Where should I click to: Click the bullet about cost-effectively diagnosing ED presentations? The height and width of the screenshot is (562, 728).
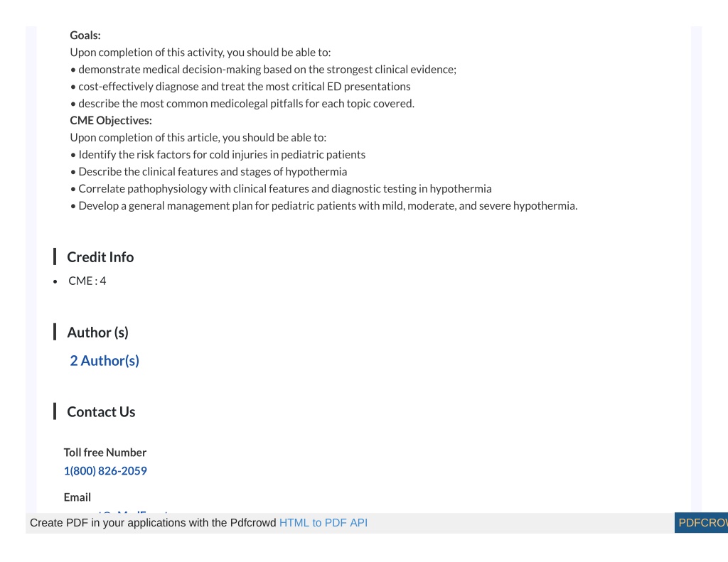point(240,86)
